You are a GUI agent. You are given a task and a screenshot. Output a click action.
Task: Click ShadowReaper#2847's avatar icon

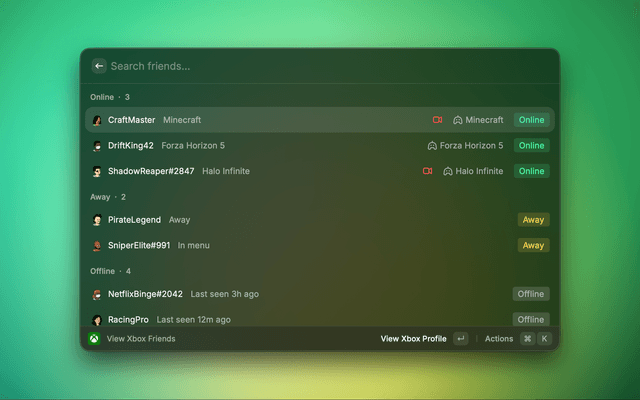tap(97, 171)
